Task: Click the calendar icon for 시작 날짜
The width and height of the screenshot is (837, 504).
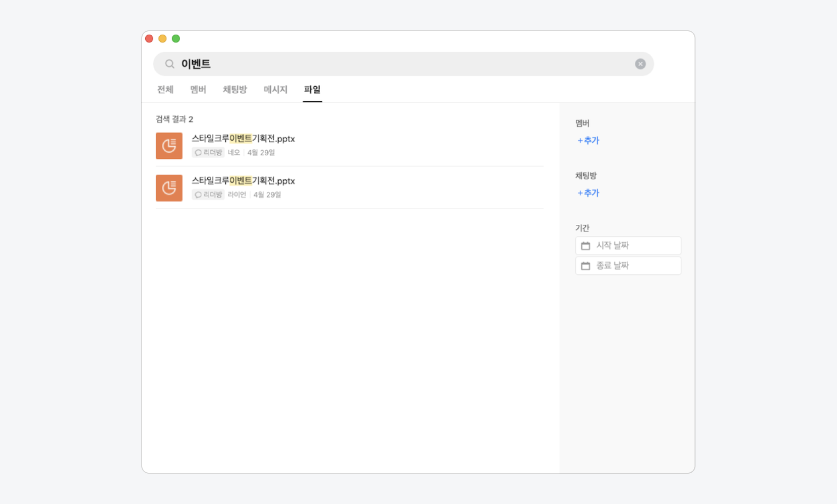Action: pyautogui.click(x=585, y=246)
